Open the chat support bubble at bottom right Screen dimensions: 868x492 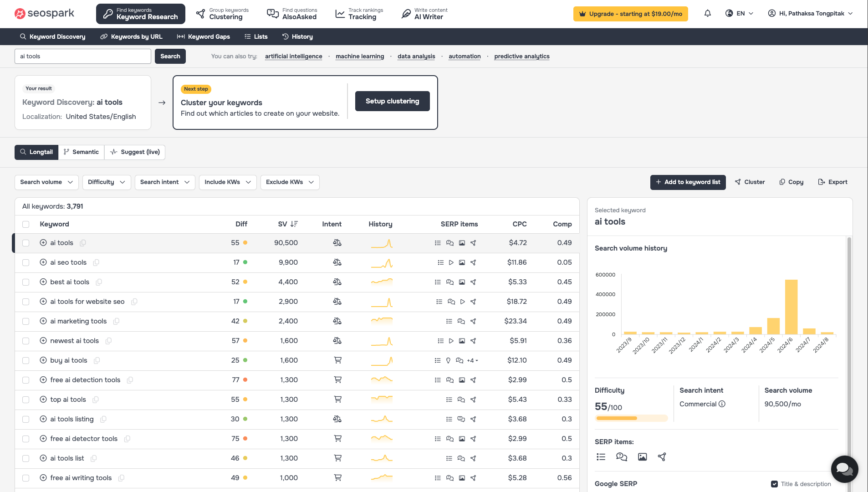pyautogui.click(x=845, y=469)
